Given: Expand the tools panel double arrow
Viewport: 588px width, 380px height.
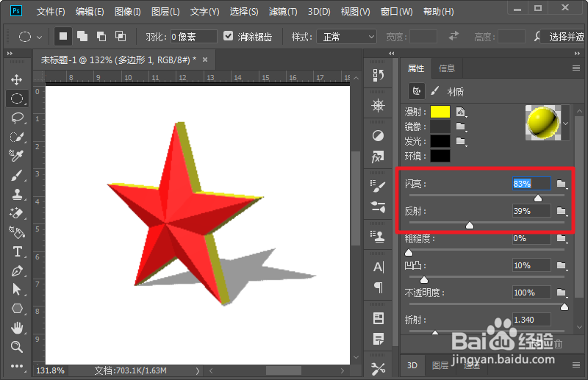Looking at the screenshot, I should (10, 53).
